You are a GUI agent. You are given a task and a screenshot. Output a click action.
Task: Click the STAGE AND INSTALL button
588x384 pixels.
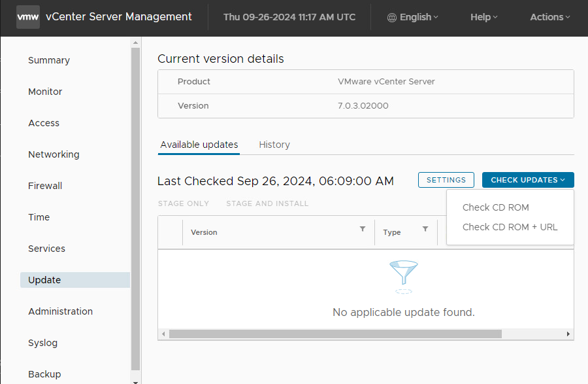[x=267, y=203]
